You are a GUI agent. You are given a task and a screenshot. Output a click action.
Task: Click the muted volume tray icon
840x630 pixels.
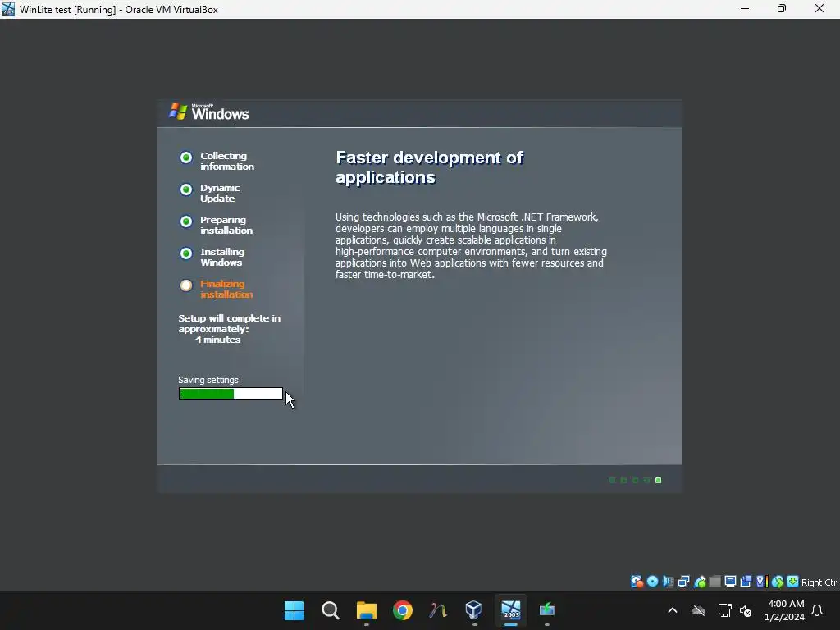tap(746, 610)
